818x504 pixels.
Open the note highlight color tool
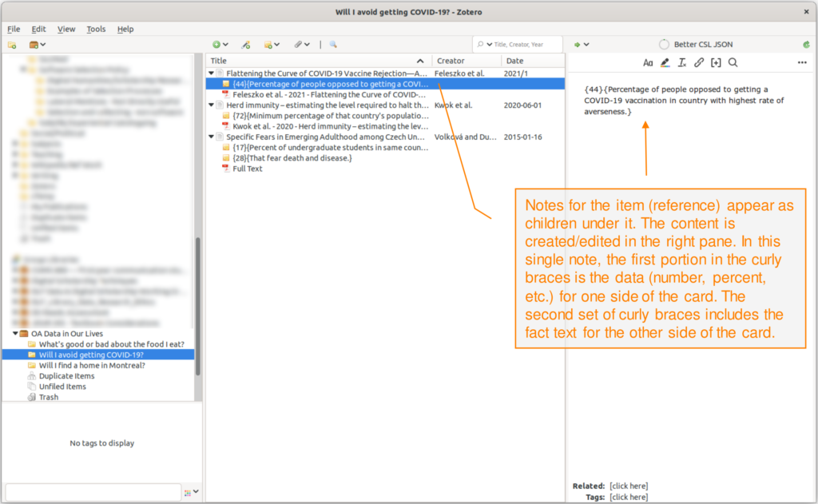[x=665, y=62]
